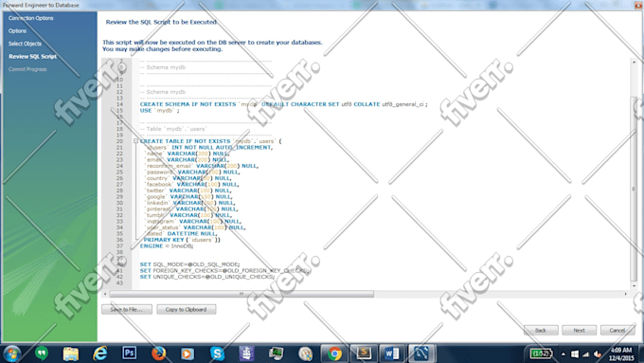The height and width of the screenshot is (363, 644).
Task: Click the ENGINE = InnoDB line
Action: pos(167,245)
